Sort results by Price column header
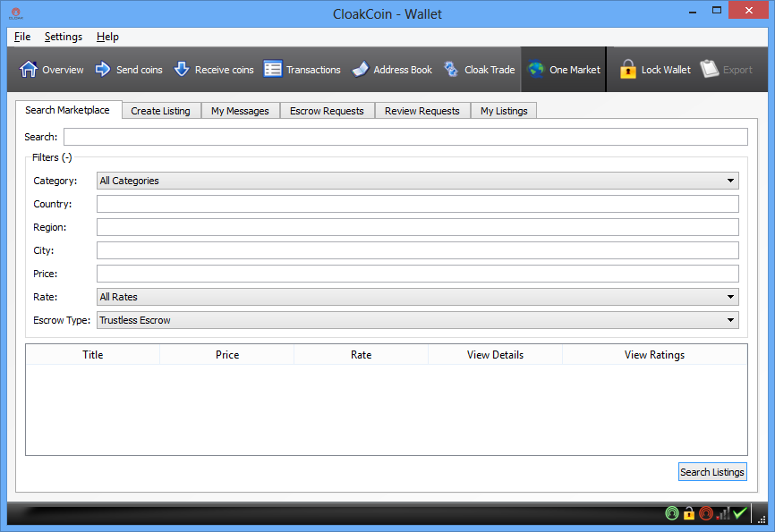The height and width of the screenshot is (532, 775). (x=227, y=355)
